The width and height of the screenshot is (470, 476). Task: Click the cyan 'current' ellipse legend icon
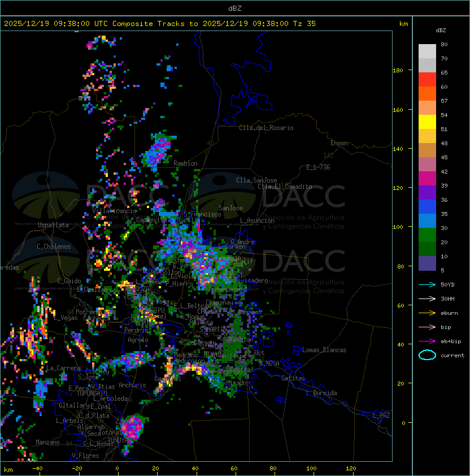[x=427, y=355]
